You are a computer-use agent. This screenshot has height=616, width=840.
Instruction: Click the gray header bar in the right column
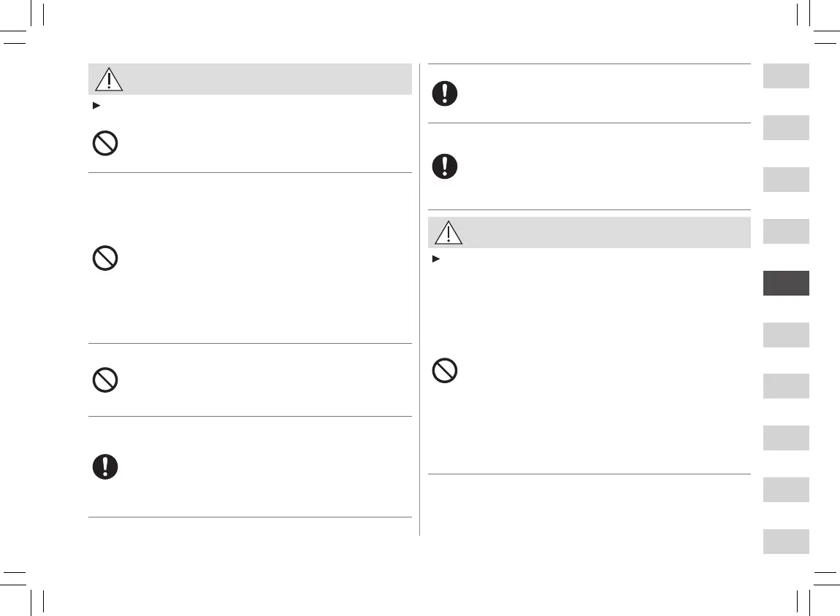(599, 232)
